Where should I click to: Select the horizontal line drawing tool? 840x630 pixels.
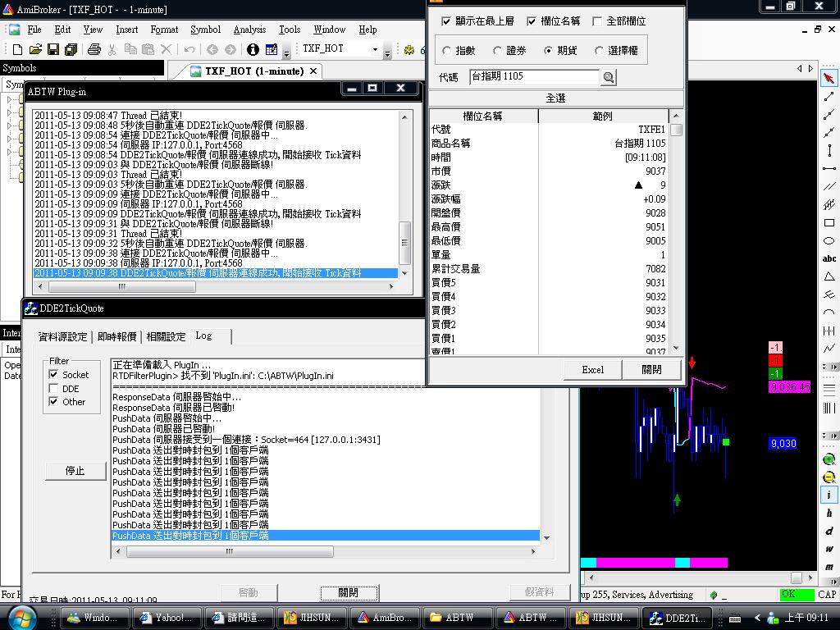(829, 169)
